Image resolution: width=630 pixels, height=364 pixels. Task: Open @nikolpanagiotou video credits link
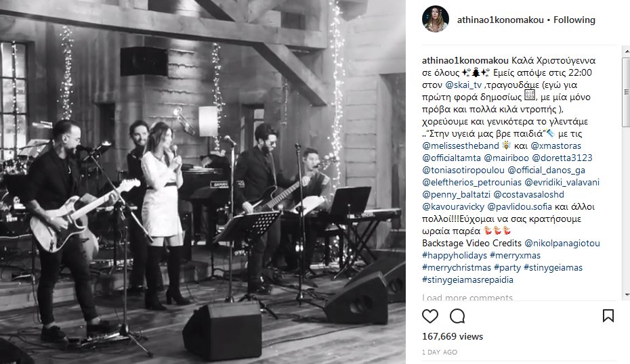pyautogui.click(x=562, y=243)
